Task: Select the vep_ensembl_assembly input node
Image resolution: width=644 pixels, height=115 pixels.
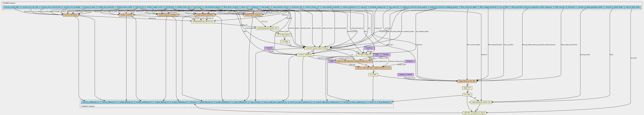Action: coord(331,7)
